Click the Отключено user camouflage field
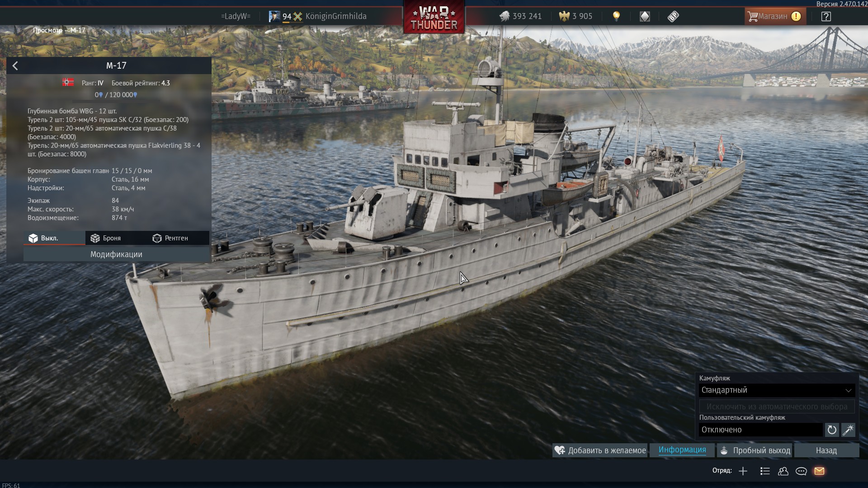 (761, 430)
